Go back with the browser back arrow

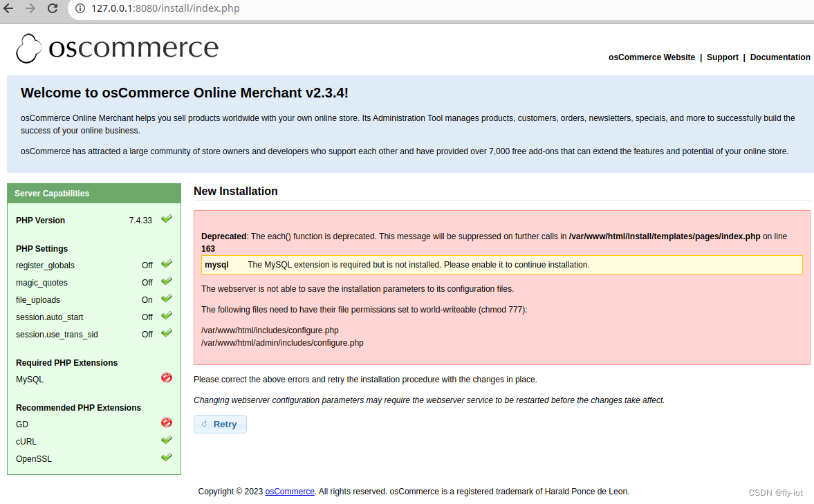[8, 8]
